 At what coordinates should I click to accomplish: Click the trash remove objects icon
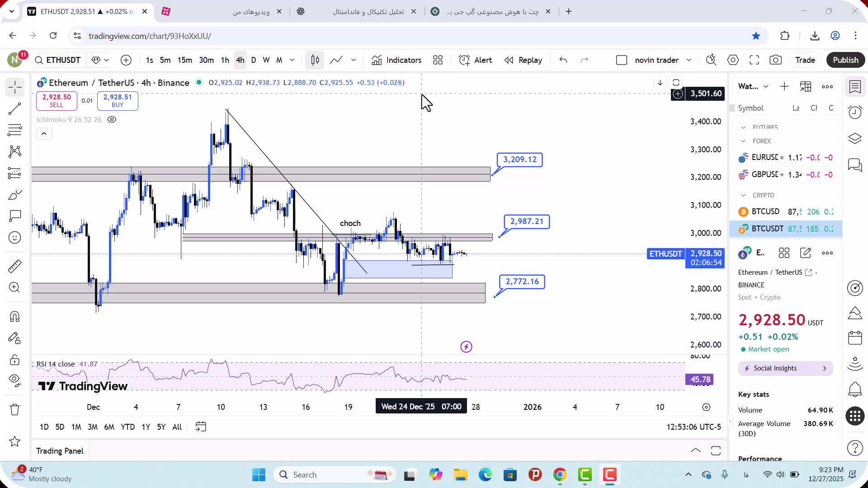pyautogui.click(x=15, y=409)
